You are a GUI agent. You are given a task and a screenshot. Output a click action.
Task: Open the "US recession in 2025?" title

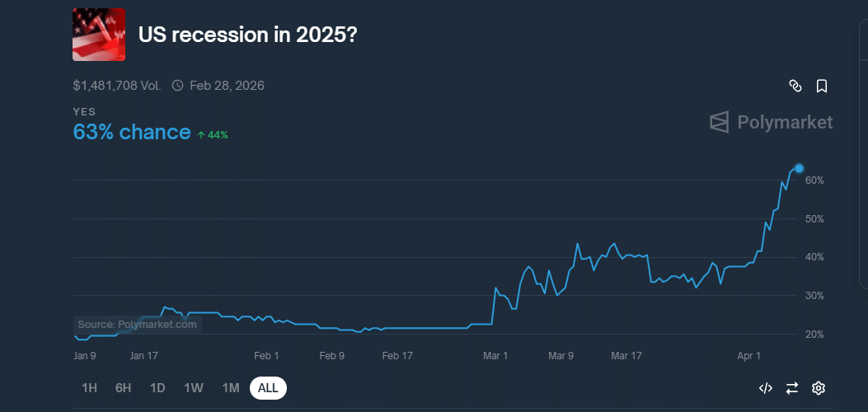coord(247,35)
